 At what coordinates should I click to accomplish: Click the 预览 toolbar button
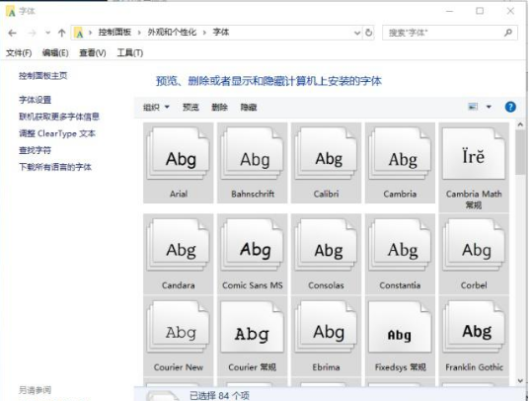click(190, 108)
